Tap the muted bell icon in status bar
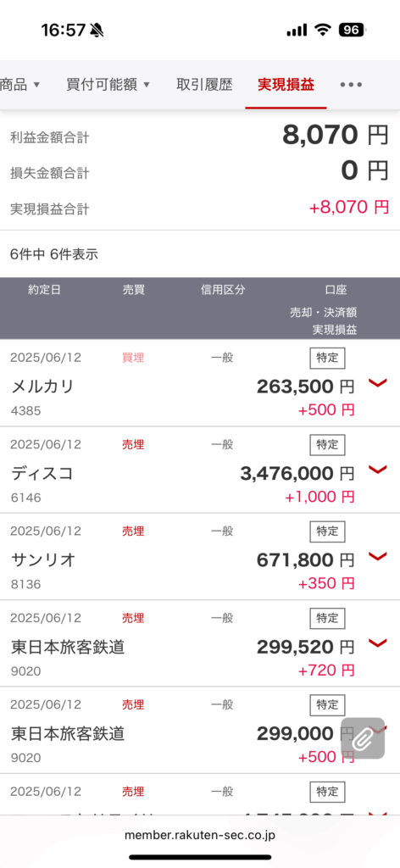This screenshot has height=868, width=400. pyautogui.click(x=97, y=31)
